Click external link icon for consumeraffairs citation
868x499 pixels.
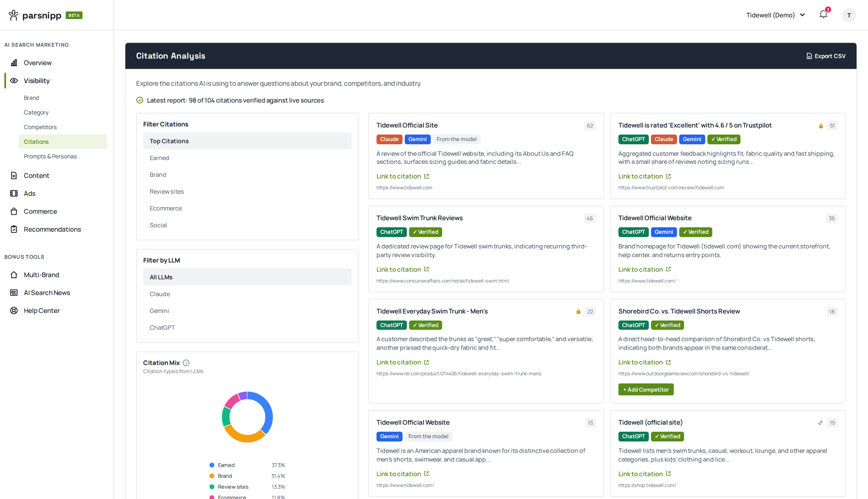[426, 269]
